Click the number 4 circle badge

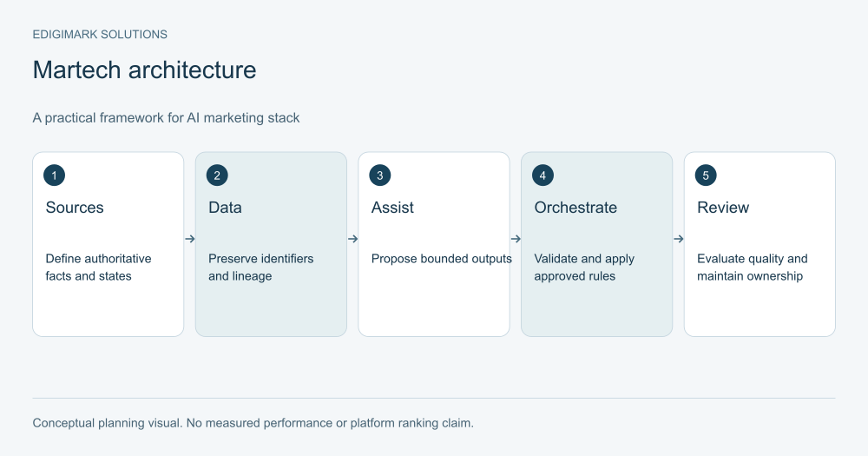point(542,175)
